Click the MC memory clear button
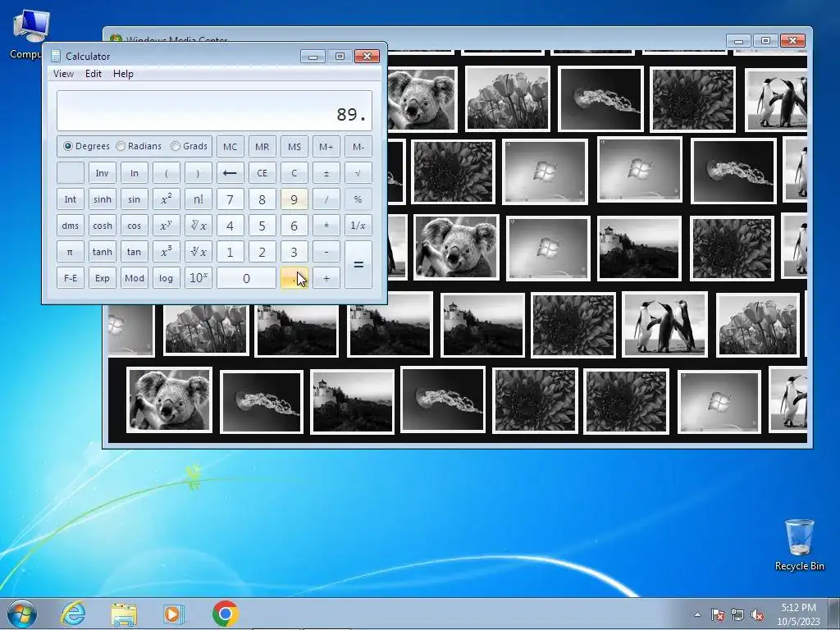This screenshot has height=630, width=840. pyautogui.click(x=230, y=147)
